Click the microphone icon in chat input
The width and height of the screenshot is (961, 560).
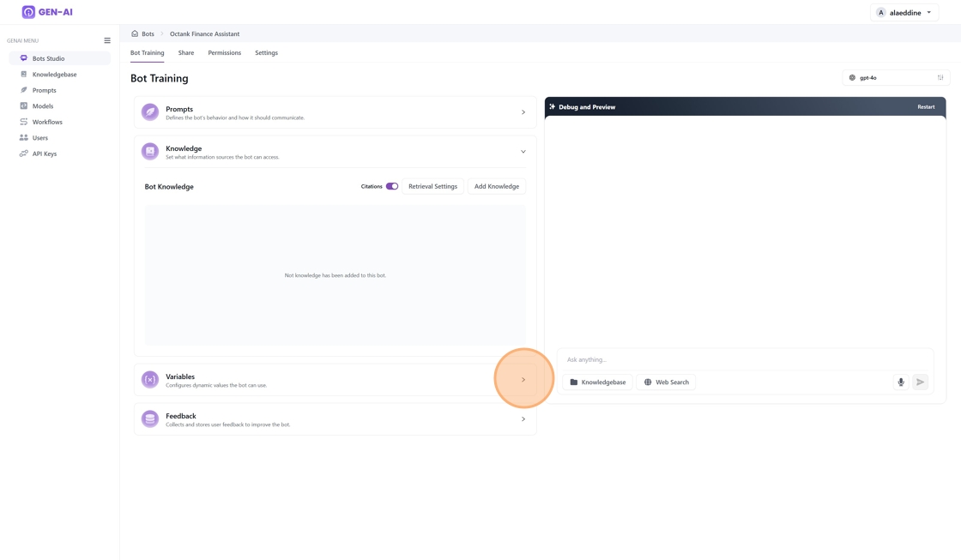point(901,382)
